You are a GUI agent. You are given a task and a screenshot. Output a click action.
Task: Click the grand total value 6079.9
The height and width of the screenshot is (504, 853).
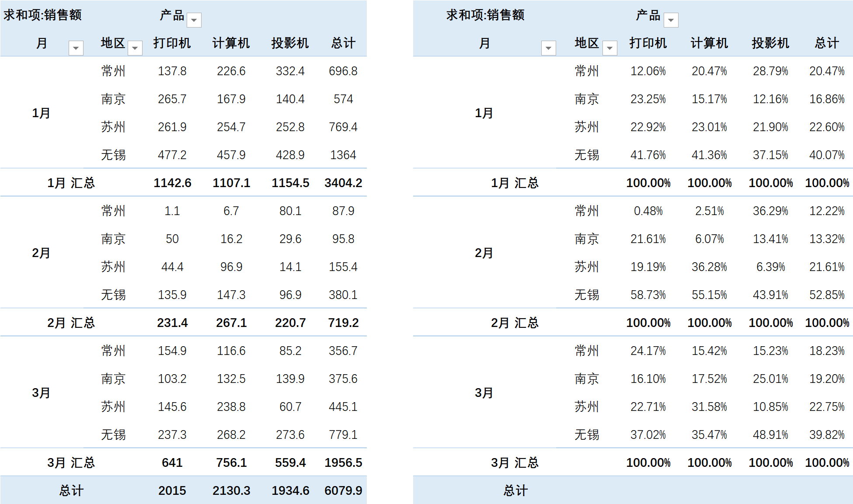[343, 490]
